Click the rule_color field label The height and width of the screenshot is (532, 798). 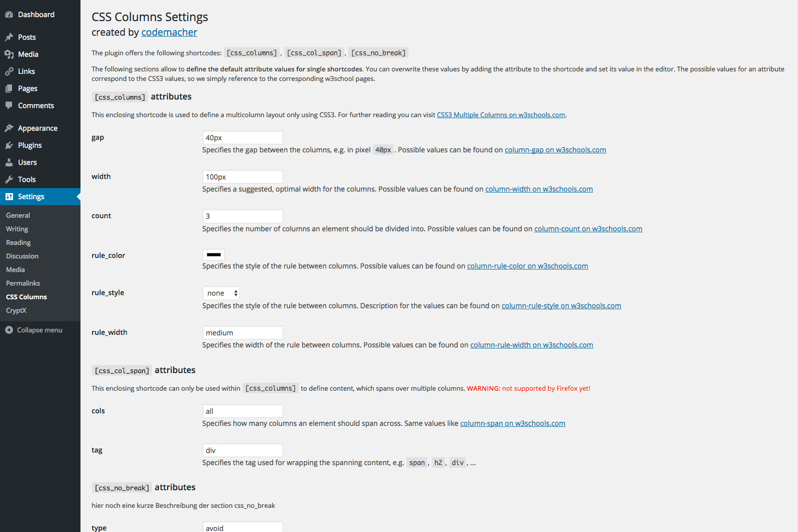[x=108, y=255]
